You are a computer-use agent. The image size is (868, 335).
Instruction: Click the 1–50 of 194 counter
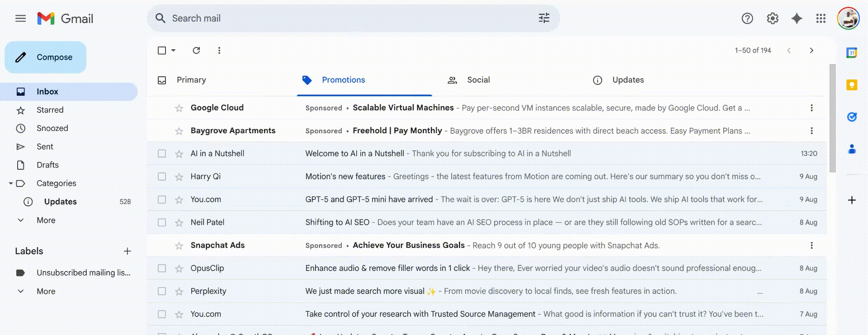(753, 51)
